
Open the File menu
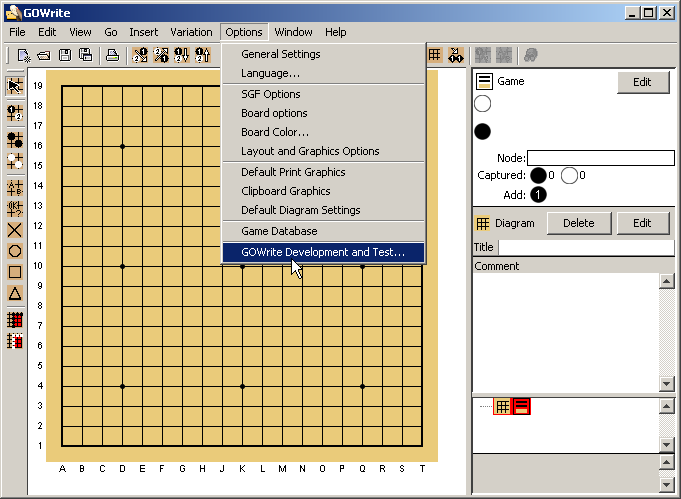click(x=17, y=32)
